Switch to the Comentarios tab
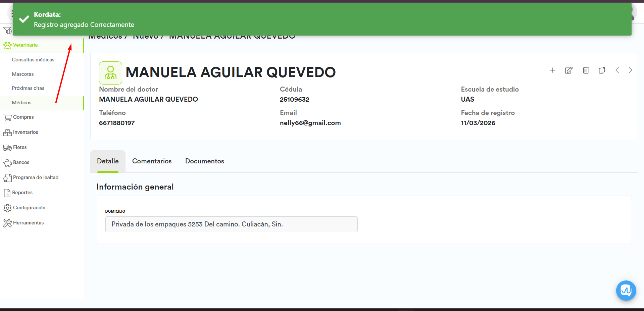 click(152, 161)
